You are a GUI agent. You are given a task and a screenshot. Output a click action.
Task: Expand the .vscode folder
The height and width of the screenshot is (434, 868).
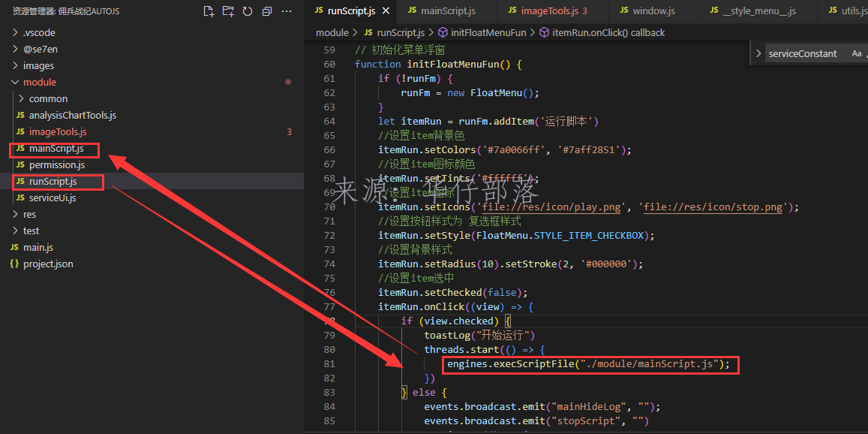pyautogui.click(x=152, y=33)
